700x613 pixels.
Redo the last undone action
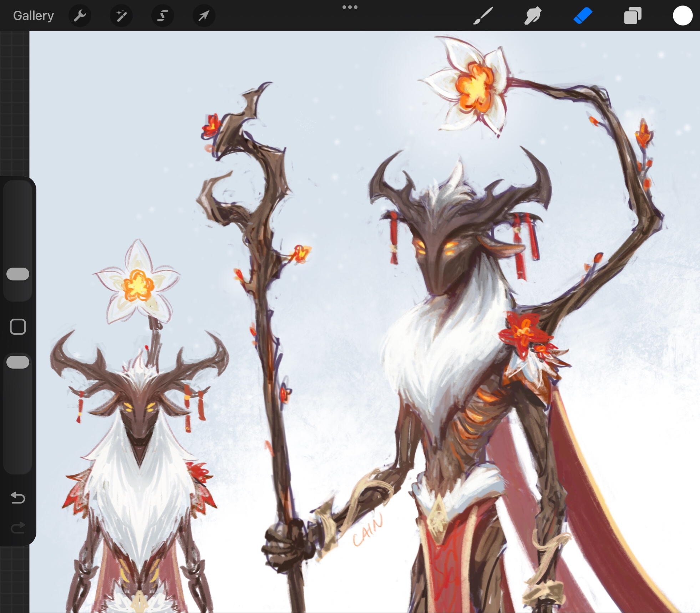[18, 527]
